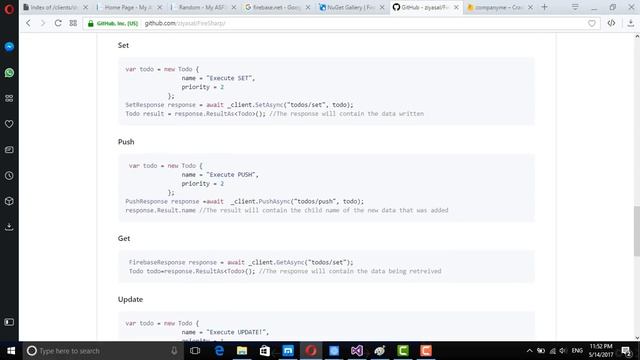Switch to the companyme tab
The height and width of the screenshot is (360, 640).
(498, 7)
